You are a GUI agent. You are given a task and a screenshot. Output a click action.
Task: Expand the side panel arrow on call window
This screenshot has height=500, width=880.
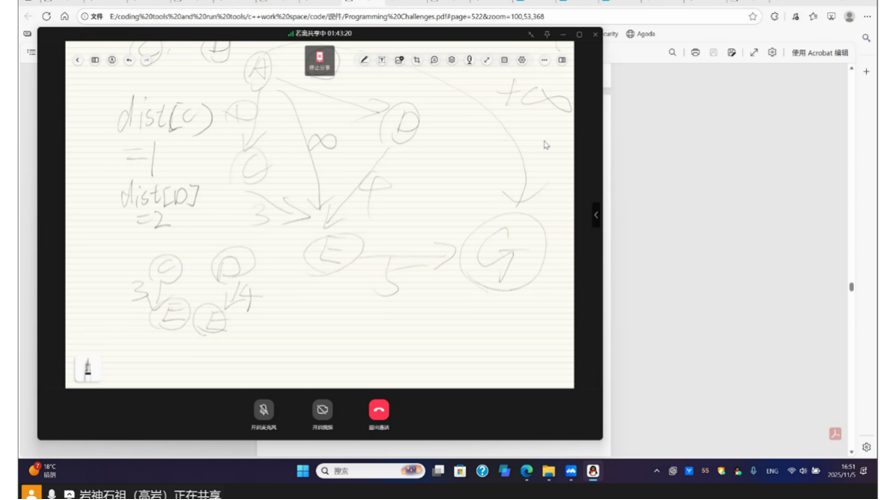click(x=596, y=214)
